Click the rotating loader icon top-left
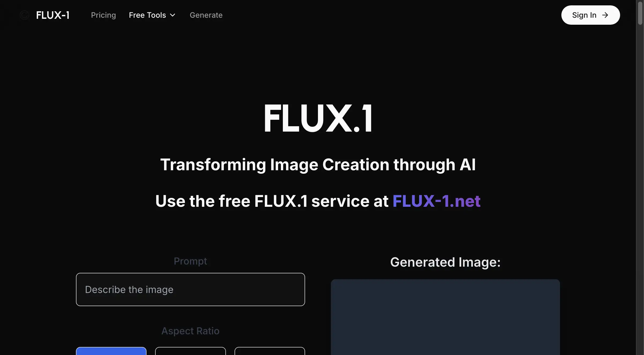The width and height of the screenshot is (644, 355). (x=24, y=15)
